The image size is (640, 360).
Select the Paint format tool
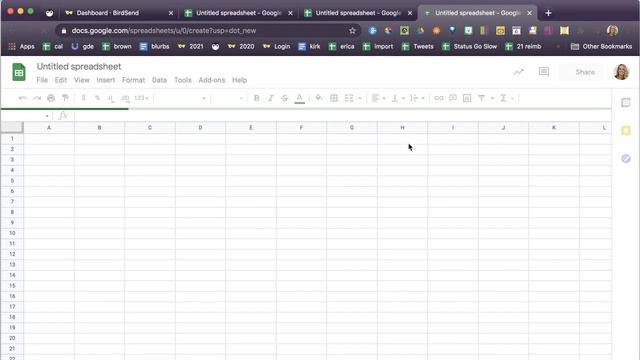coord(65,98)
